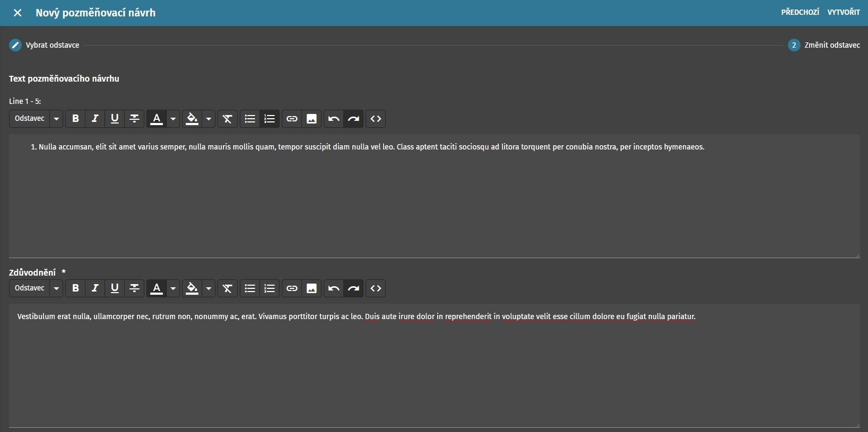The image size is (868, 432).
Task: Toggle strikethrough in the Zdůvodnění toolbar
Action: click(x=135, y=288)
